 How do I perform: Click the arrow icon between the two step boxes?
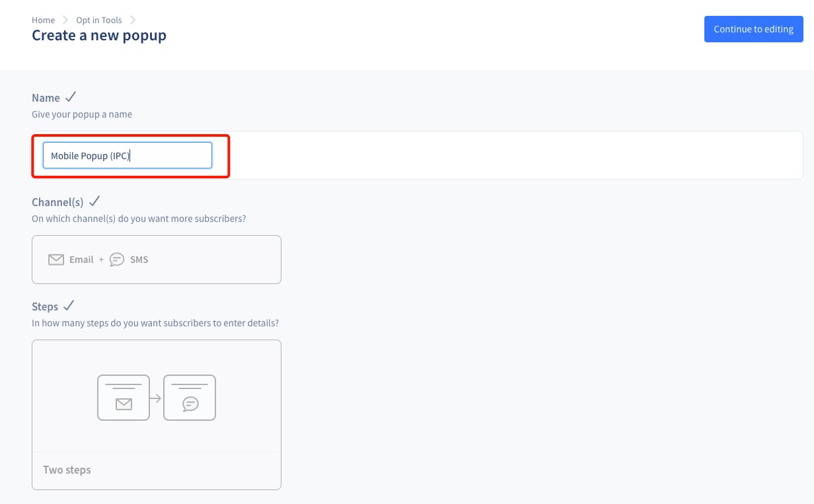157,398
